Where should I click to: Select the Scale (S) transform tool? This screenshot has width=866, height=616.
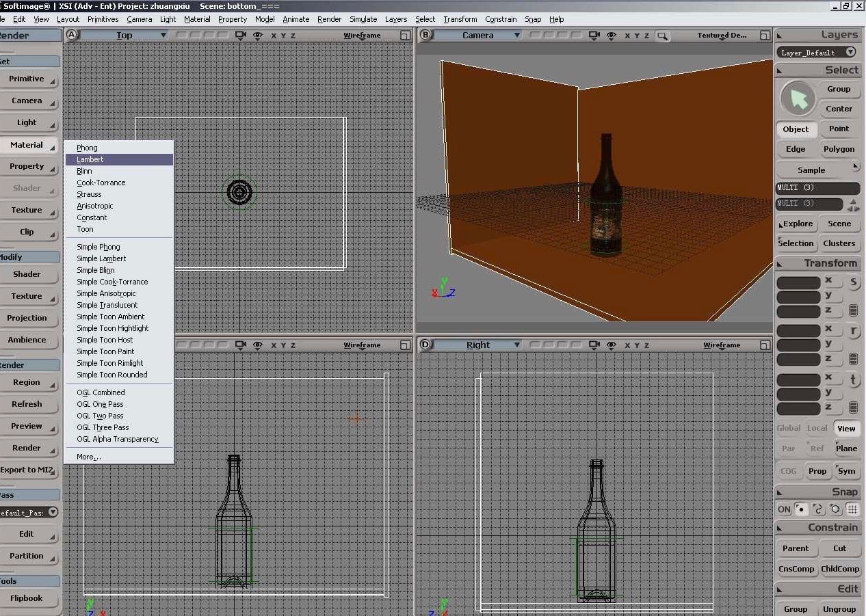coord(854,282)
